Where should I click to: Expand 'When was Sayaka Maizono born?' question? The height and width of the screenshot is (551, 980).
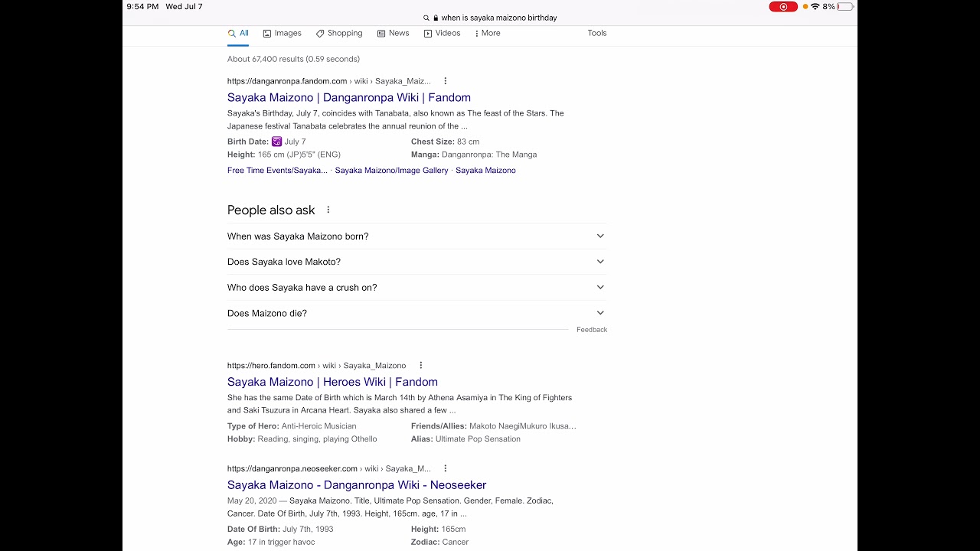416,236
